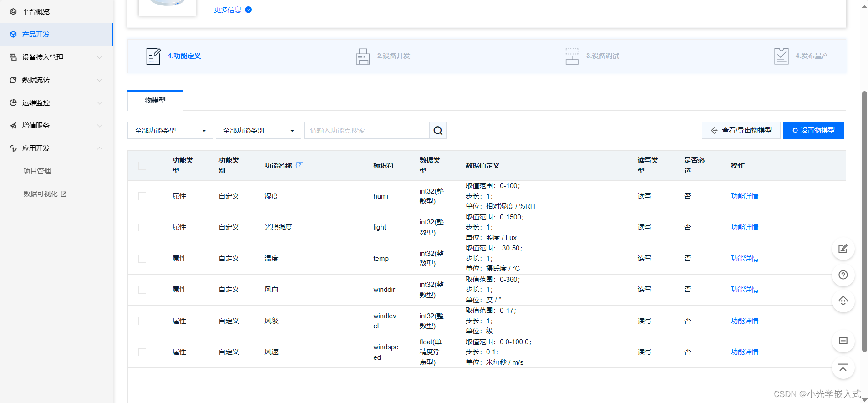Click the 3.设备调试 step label
This screenshot has height=403, width=868.
(x=603, y=56)
